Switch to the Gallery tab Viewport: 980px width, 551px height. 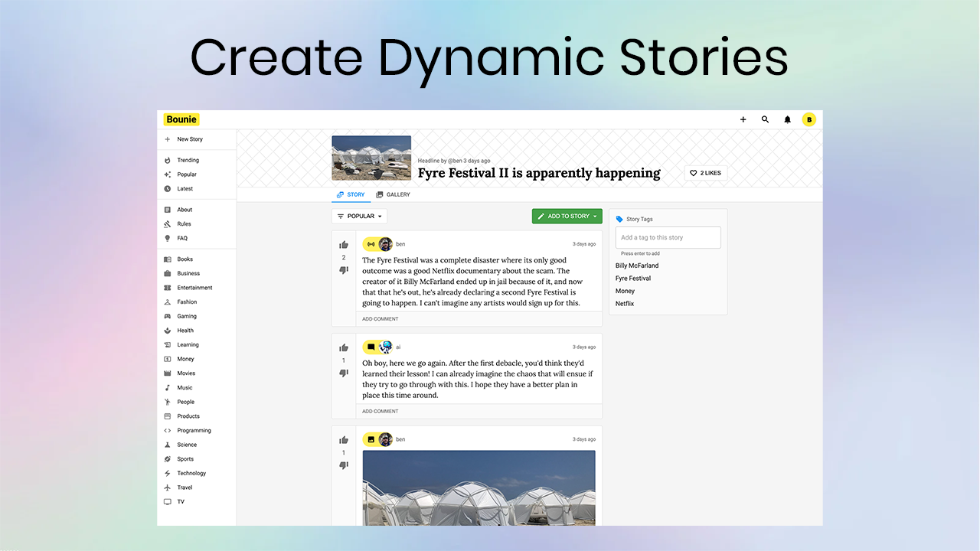point(393,194)
